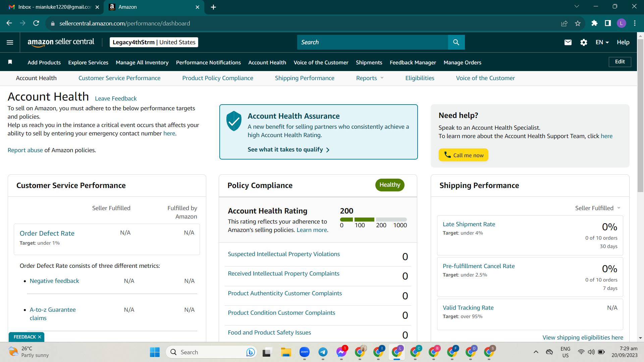
Task: Open Suspected Intellectual Property Violations link
Action: click(x=284, y=254)
